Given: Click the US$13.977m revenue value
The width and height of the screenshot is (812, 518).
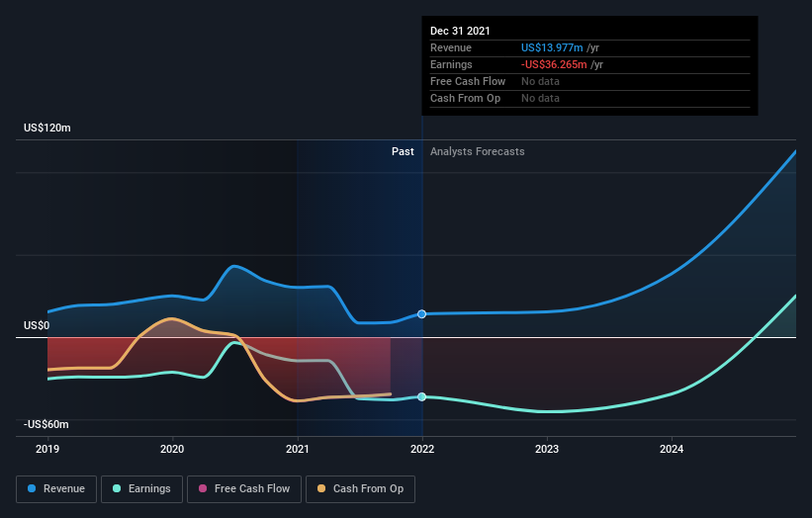Looking at the screenshot, I should pos(552,47).
